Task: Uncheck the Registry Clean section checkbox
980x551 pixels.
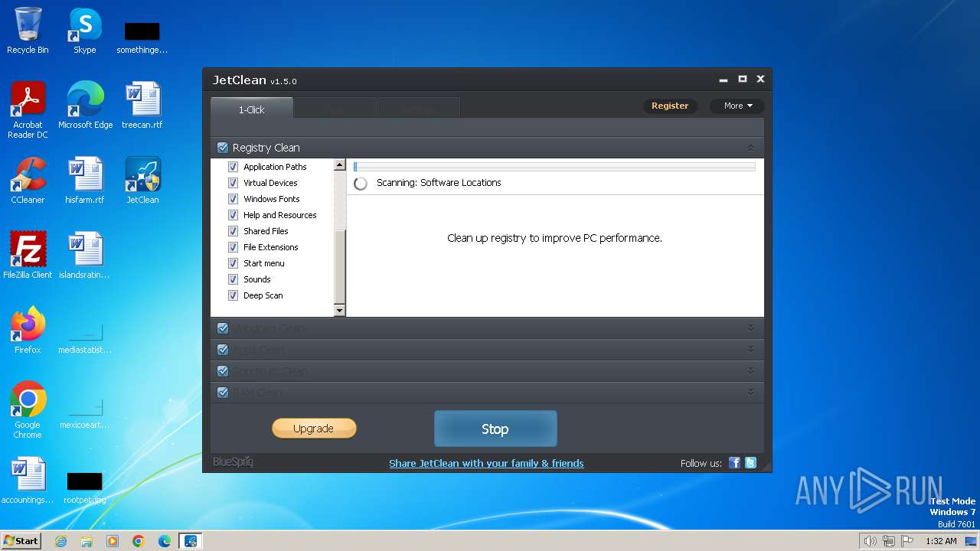Action: [x=223, y=148]
